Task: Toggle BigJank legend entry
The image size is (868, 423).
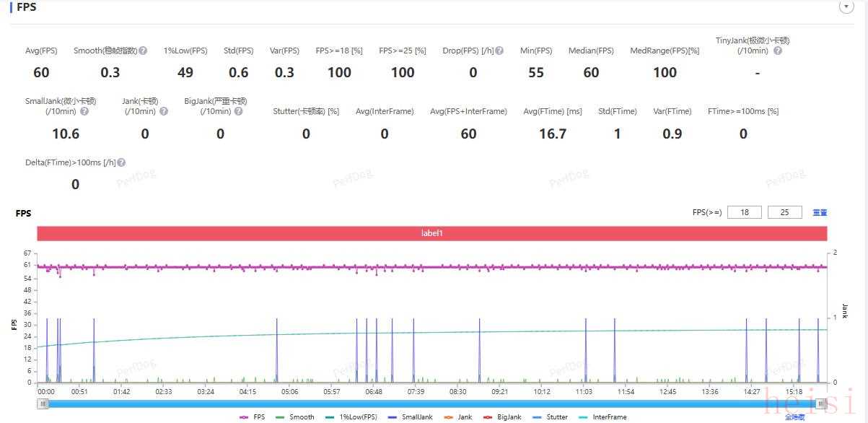Action: 507,417
